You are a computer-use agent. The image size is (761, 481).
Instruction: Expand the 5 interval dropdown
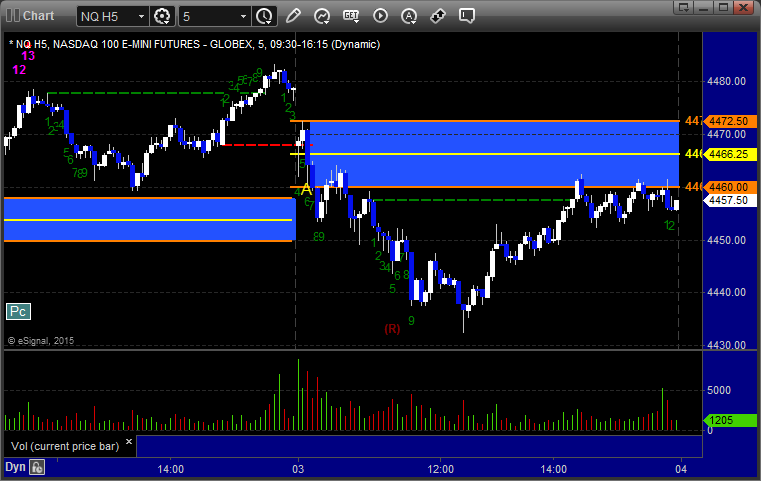pos(243,17)
